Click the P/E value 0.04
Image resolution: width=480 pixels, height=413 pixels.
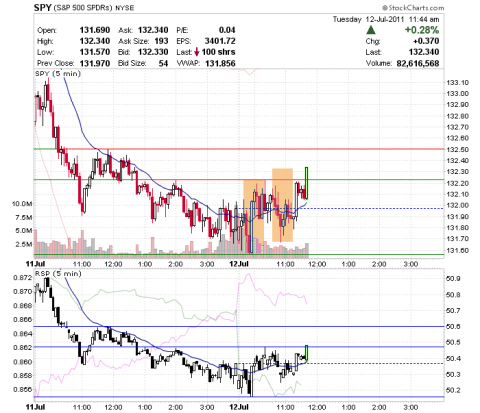227,30
